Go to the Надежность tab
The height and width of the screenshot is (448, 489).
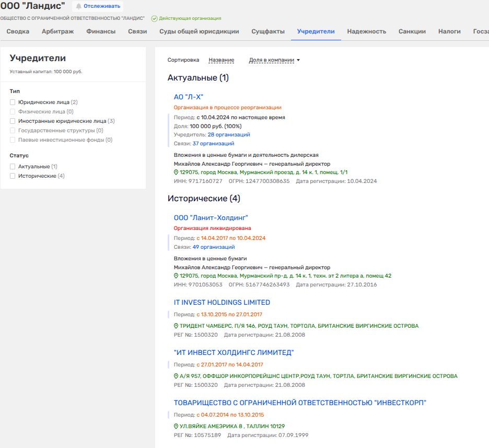[x=366, y=31]
